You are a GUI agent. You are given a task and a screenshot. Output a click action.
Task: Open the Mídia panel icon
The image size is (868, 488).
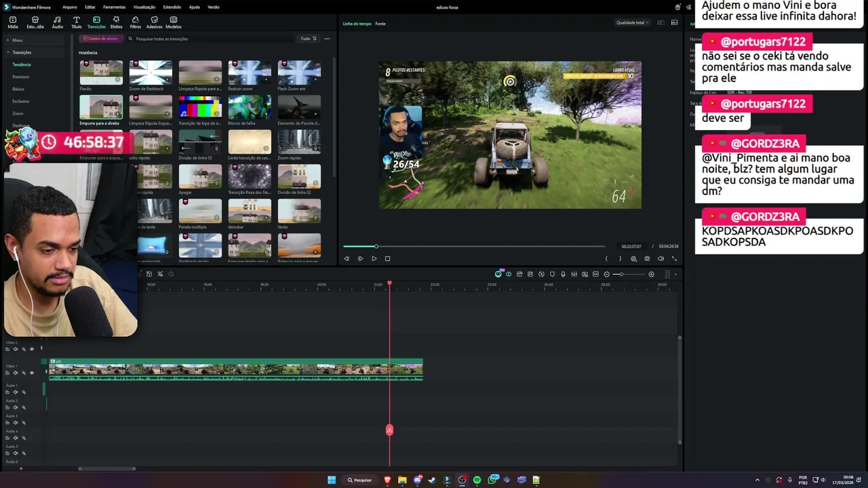point(13,22)
